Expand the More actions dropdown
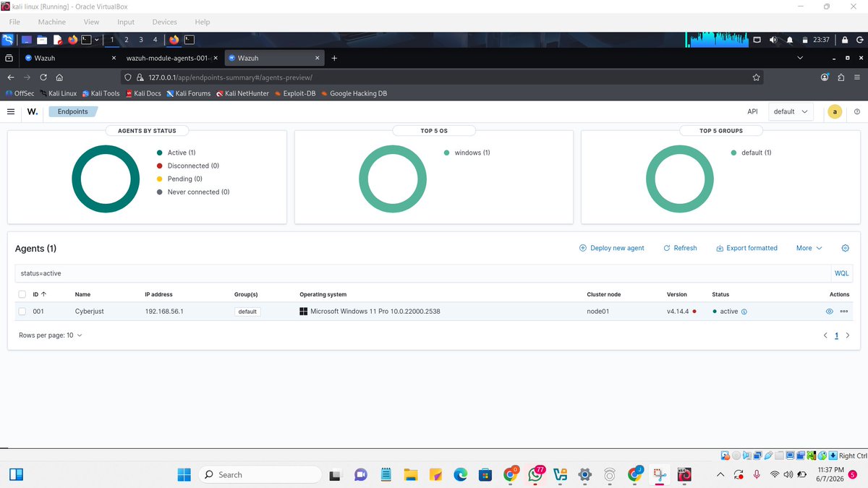868x488 pixels. pos(809,248)
